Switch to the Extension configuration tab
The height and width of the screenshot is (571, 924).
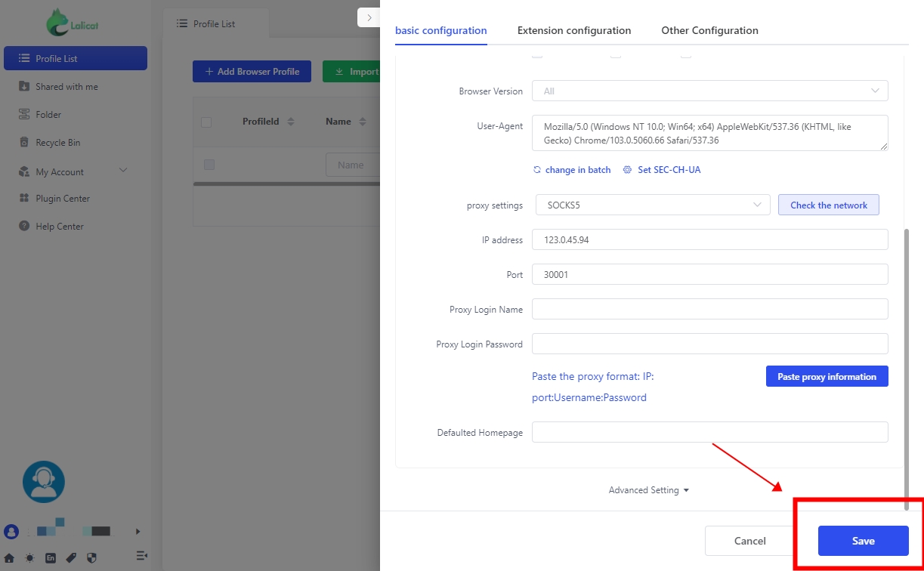pyautogui.click(x=573, y=31)
